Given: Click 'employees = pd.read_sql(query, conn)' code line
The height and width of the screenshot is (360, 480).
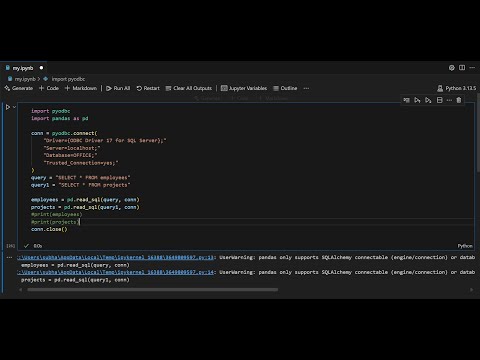Looking at the screenshot, I should pyautogui.click(x=85, y=200).
